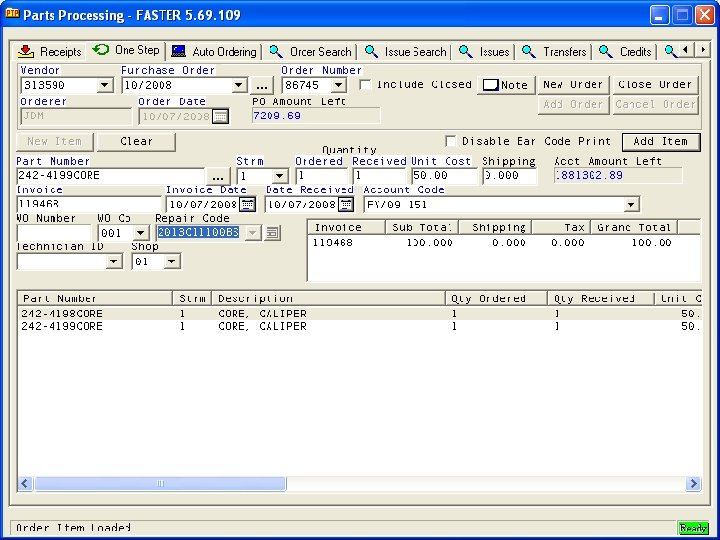
Task: Minimize the Parts Processing window
Action: pyautogui.click(x=659, y=15)
